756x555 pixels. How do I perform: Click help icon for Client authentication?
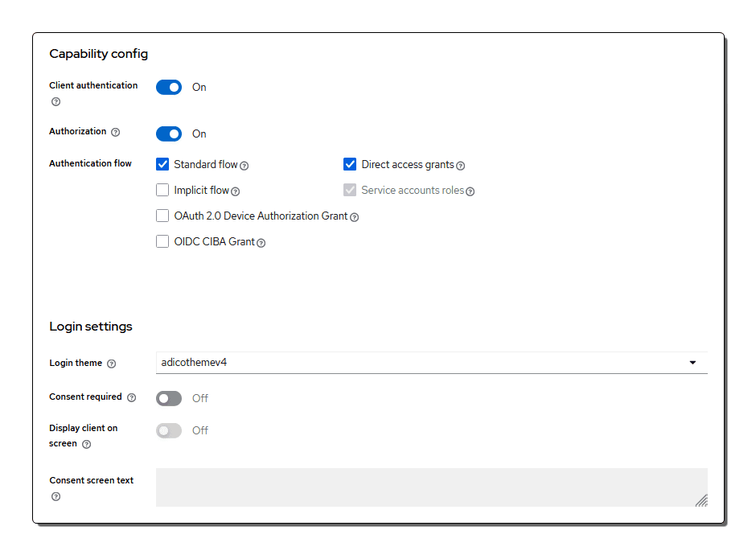pos(56,102)
